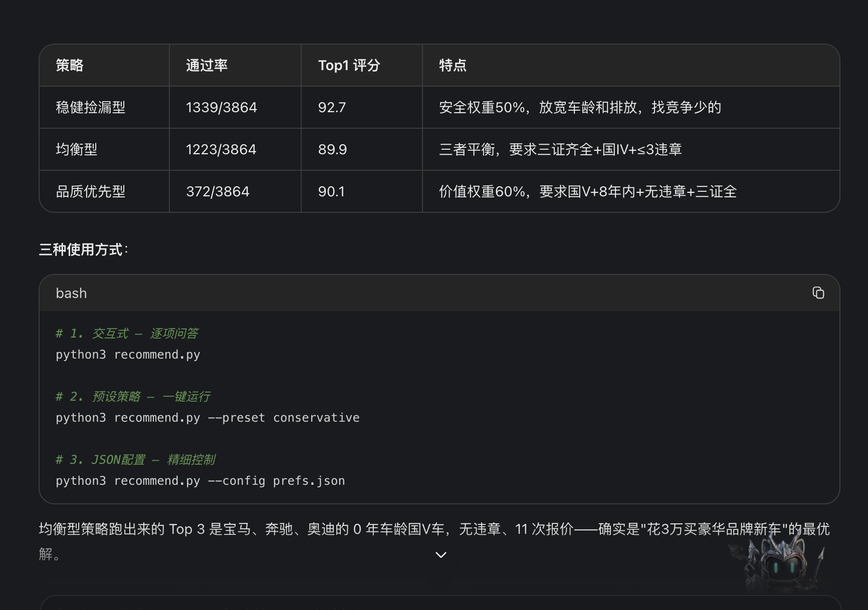Select the 通过率 column header
The image size is (868, 610).
[x=206, y=65]
